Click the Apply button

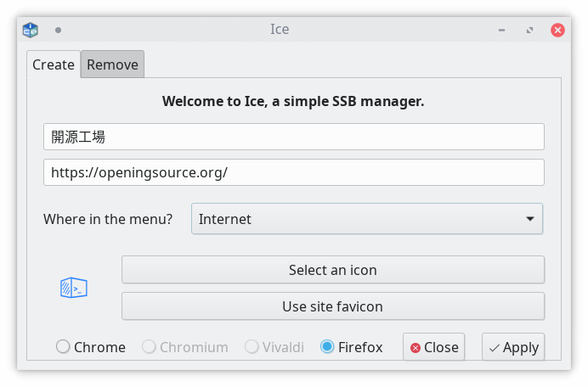[x=513, y=347]
